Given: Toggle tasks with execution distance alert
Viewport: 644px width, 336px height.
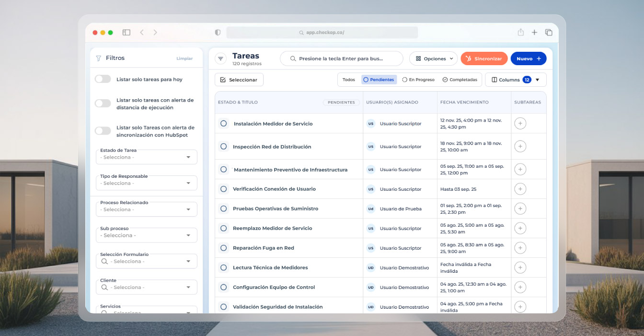Looking at the screenshot, I should 103,104.
